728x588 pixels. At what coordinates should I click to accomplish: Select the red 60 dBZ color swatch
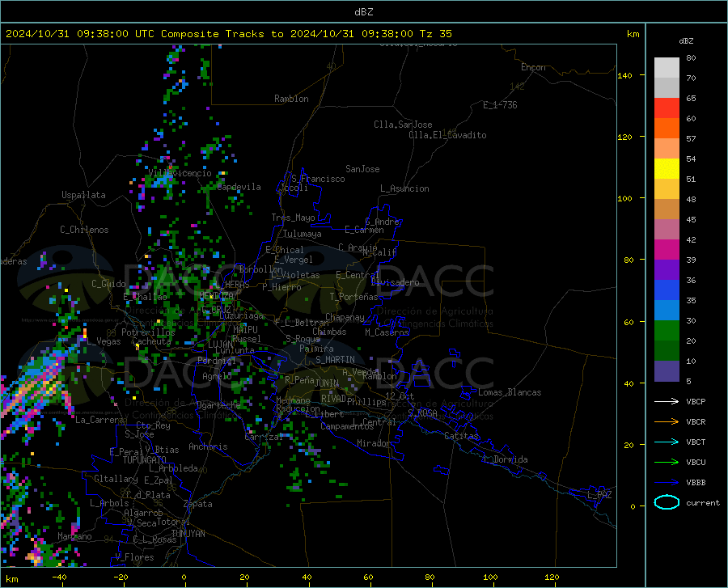[x=667, y=108]
